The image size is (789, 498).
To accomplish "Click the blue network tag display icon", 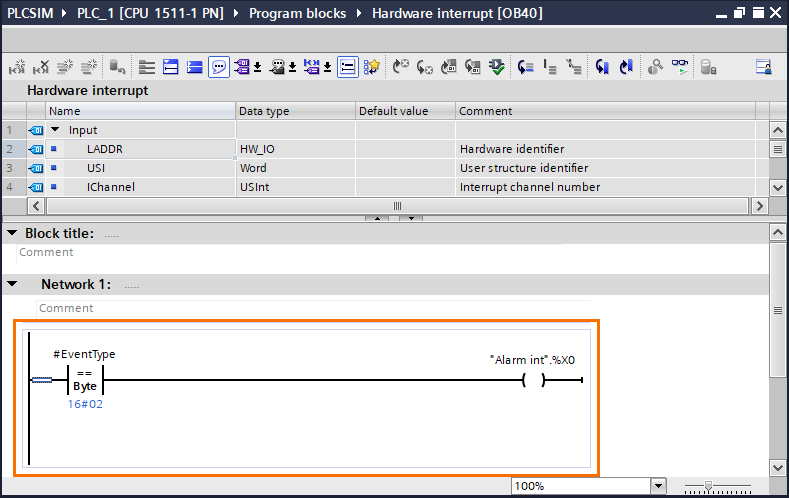I will [312, 67].
